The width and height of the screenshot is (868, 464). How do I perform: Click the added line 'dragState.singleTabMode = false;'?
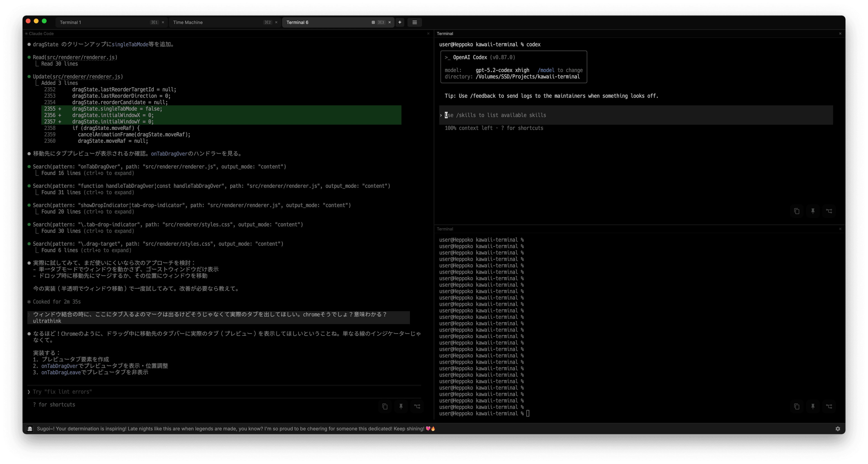[x=117, y=109]
